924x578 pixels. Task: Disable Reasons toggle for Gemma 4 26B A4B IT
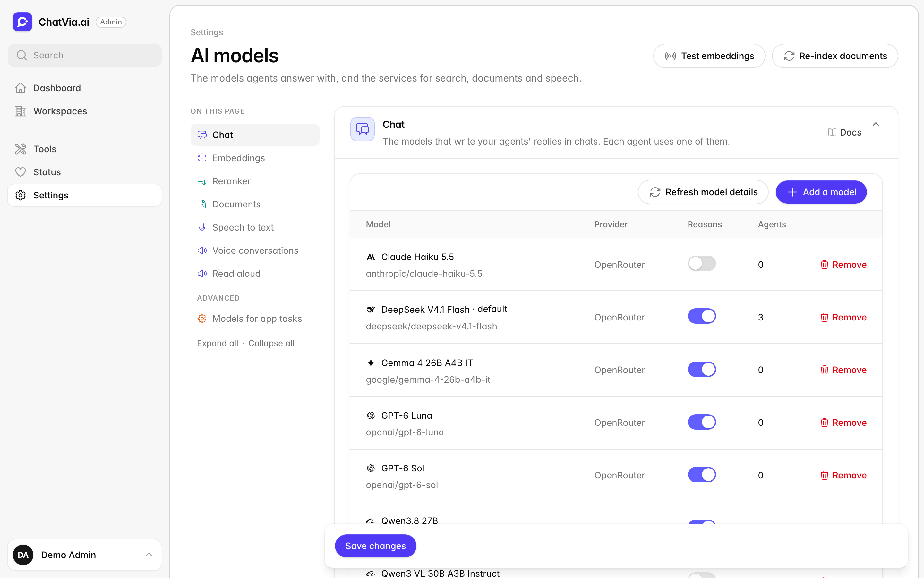(702, 369)
